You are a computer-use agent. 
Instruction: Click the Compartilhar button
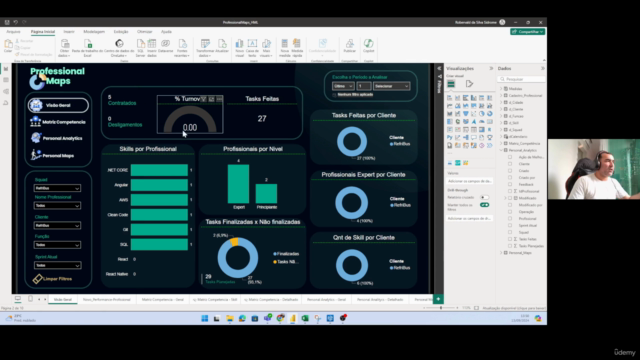point(527,31)
